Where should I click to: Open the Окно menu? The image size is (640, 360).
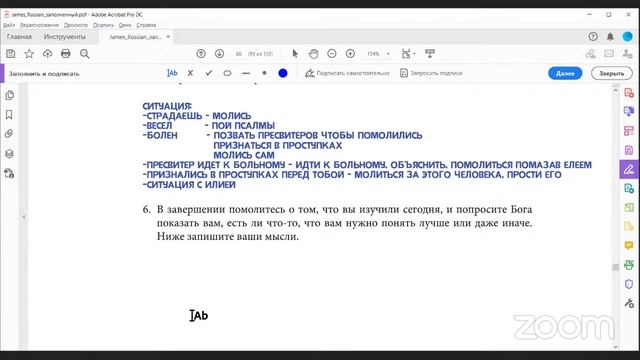(125, 25)
